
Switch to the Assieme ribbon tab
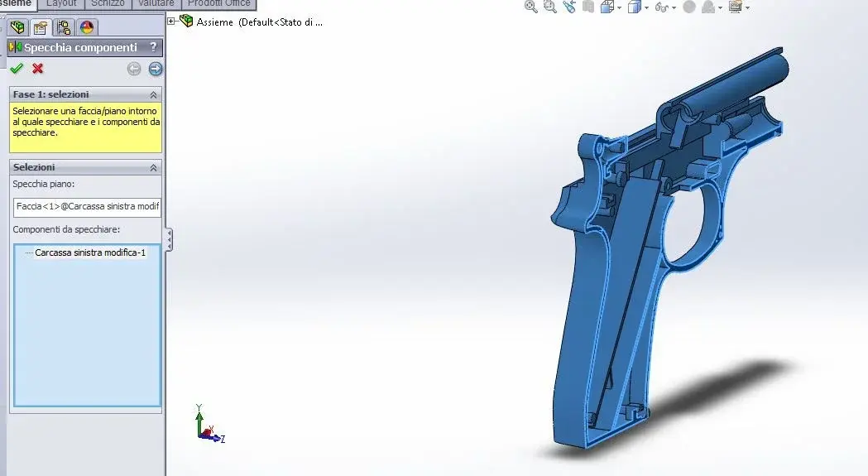pyautogui.click(x=17, y=3)
